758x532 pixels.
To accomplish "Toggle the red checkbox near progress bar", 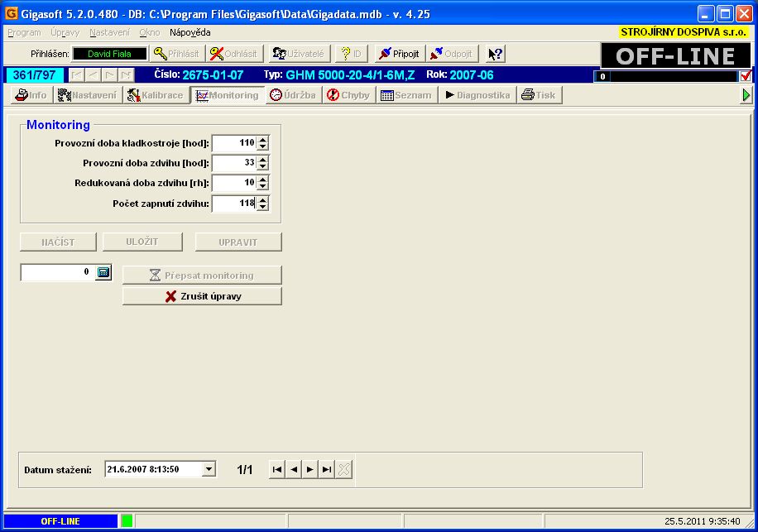I will (746, 76).
